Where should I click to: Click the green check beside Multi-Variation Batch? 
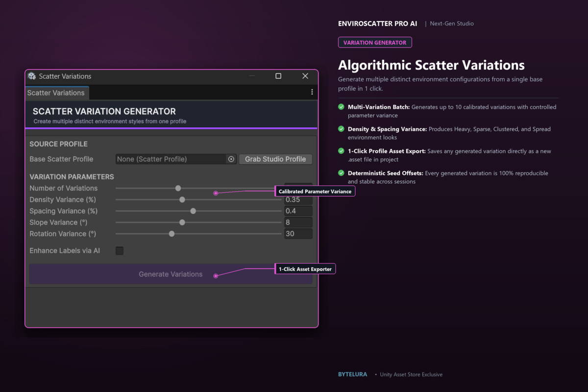click(x=342, y=107)
